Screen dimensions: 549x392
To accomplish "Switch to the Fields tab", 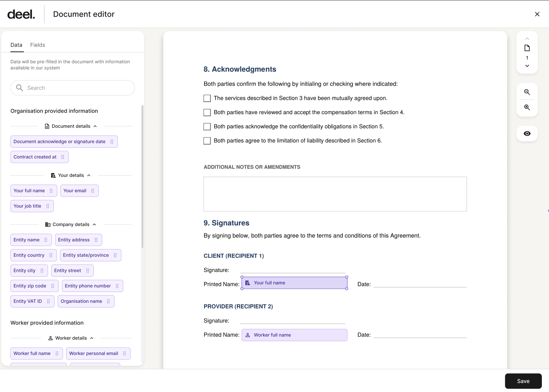I will (x=38, y=45).
